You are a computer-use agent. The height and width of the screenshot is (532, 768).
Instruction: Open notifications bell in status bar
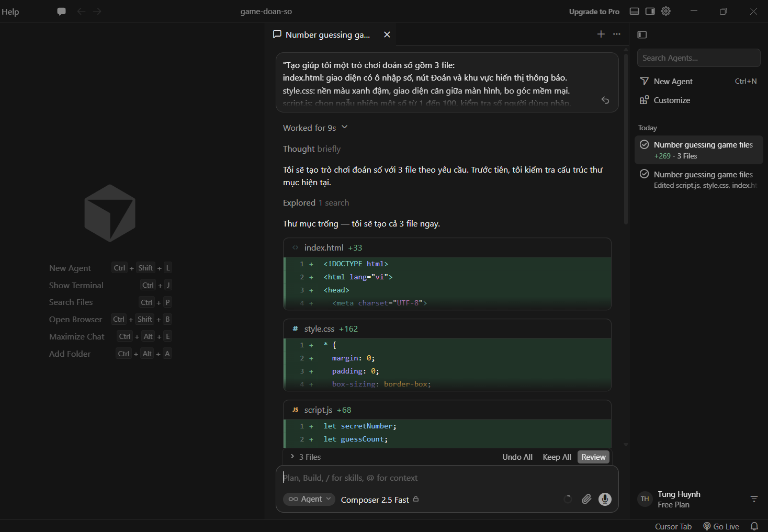[754, 526]
